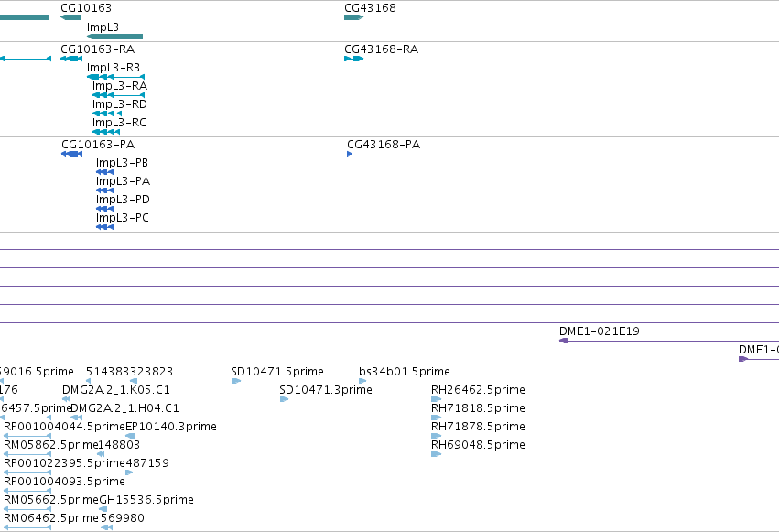
Task: Open the EP10140.3prime EST label
Action: pos(171,427)
